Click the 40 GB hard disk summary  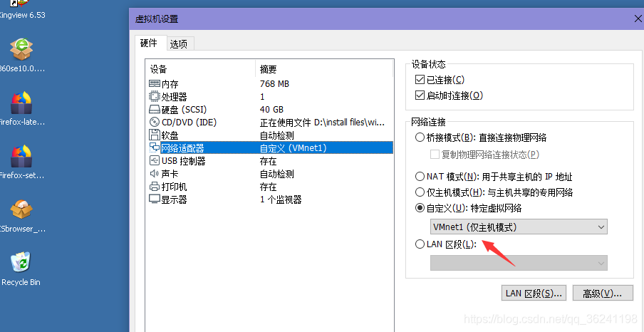(x=271, y=110)
